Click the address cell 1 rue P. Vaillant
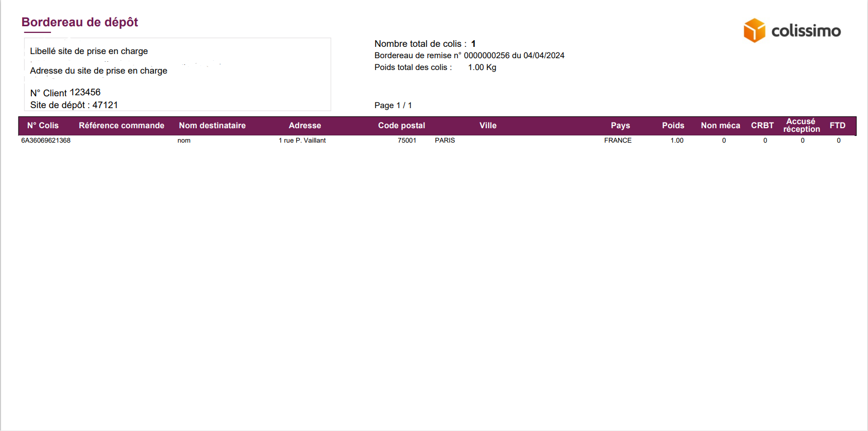868x431 pixels. (x=302, y=141)
